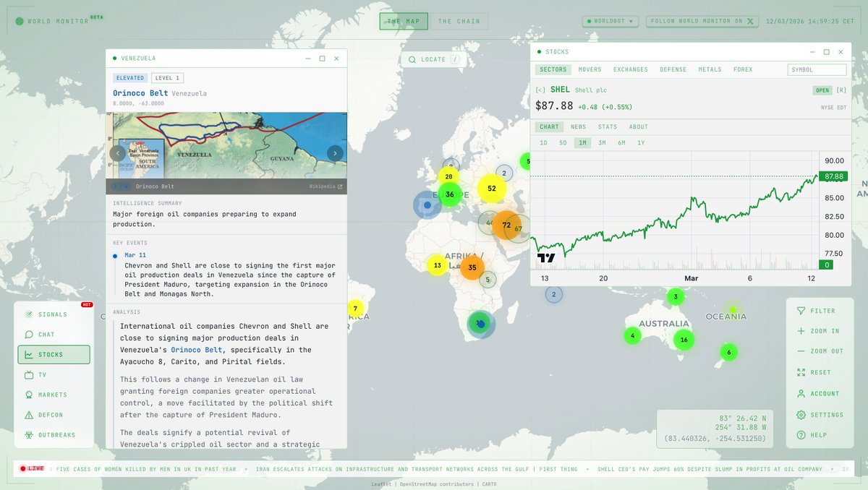Click the Open market status badge

(822, 90)
